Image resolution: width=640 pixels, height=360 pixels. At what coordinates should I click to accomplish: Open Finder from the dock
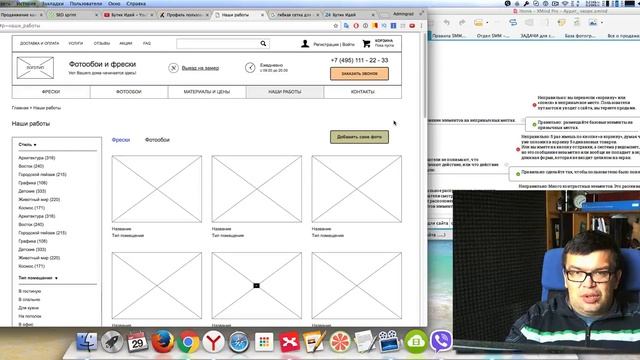pyautogui.click(x=87, y=342)
